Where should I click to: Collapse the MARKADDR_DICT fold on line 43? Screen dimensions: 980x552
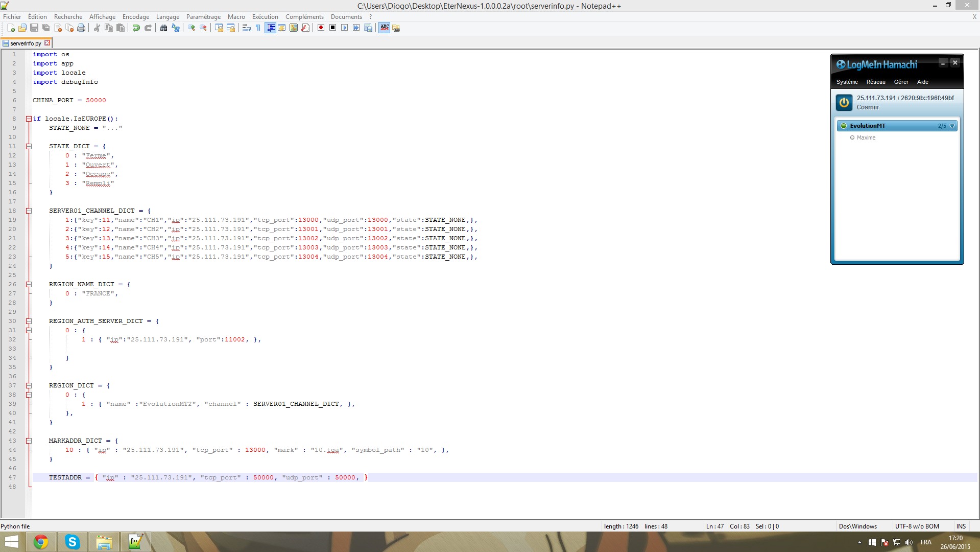click(29, 441)
